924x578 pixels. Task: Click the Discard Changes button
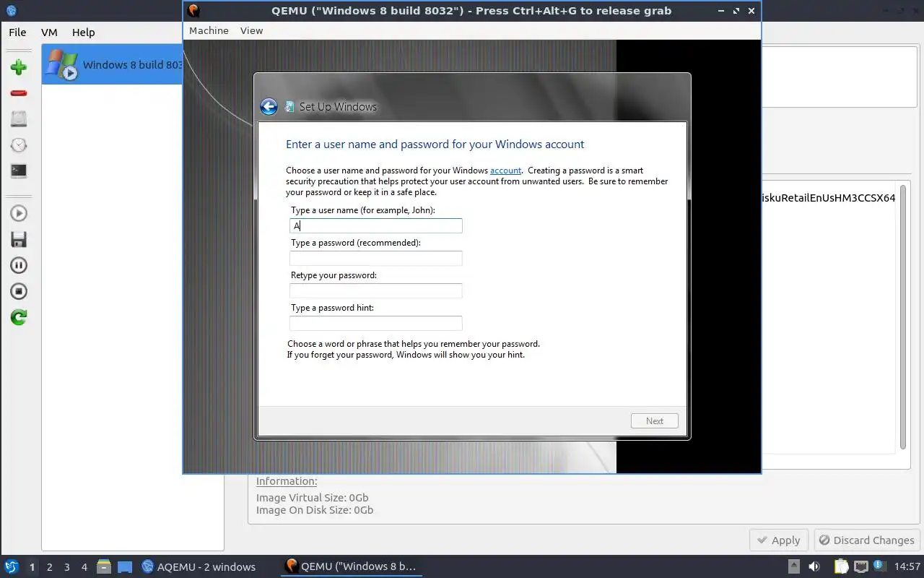866,540
